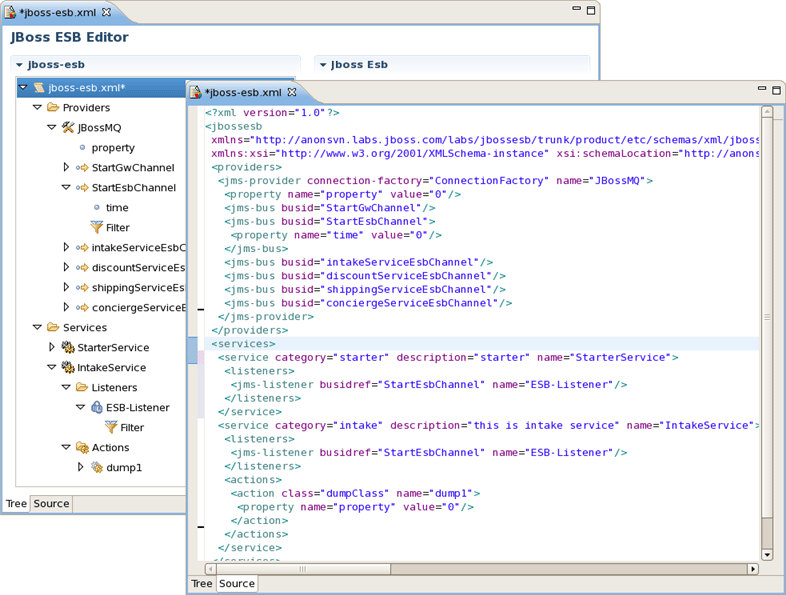Click the dump1 action gear icon
The image size is (786, 595).
point(97,467)
